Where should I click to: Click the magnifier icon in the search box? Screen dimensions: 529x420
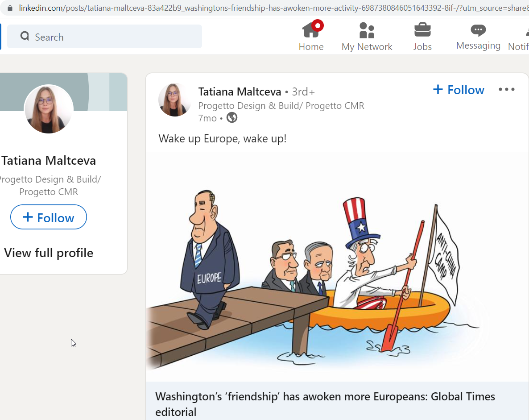click(25, 36)
